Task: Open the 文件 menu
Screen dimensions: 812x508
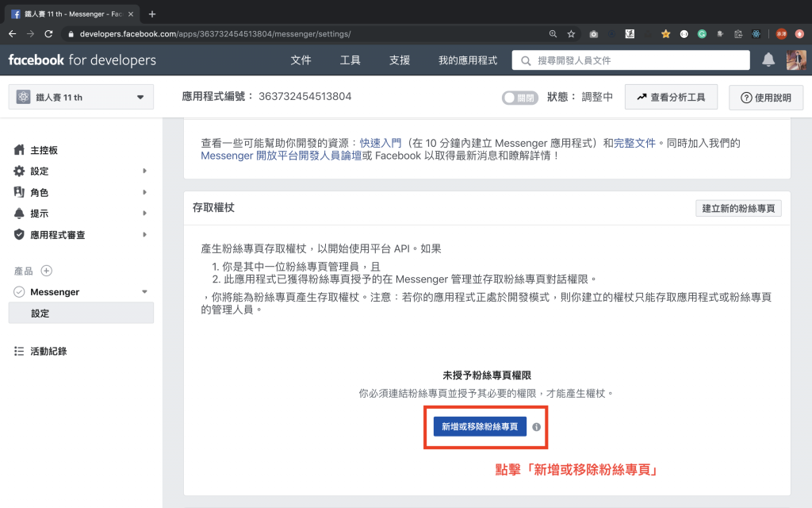Action: coord(301,60)
